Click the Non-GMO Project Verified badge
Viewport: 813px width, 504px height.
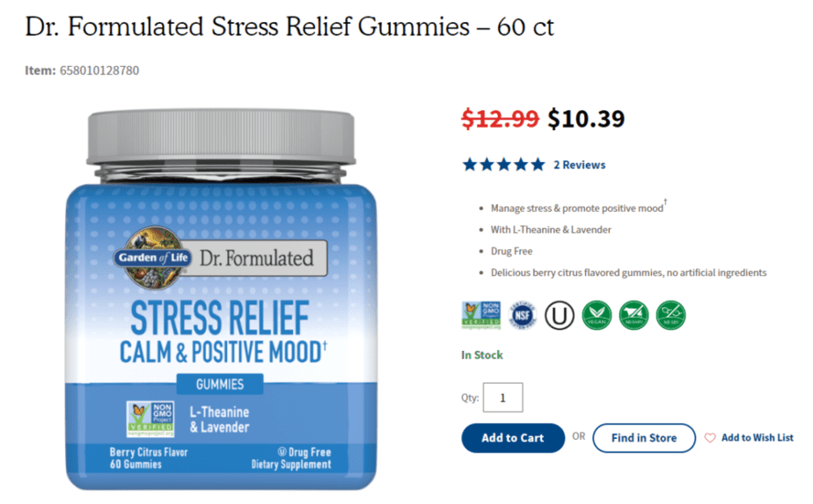pyautogui.click(x=481, y=315)
